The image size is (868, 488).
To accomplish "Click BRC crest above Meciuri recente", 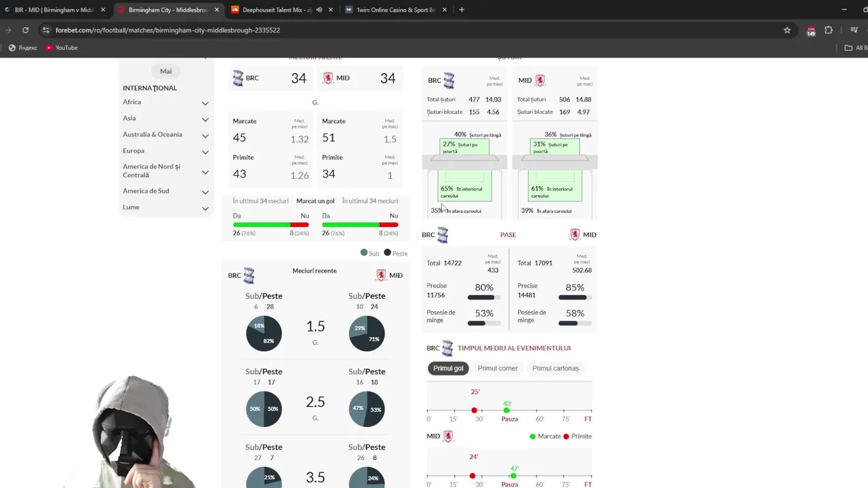I will [x=249, y=275].
